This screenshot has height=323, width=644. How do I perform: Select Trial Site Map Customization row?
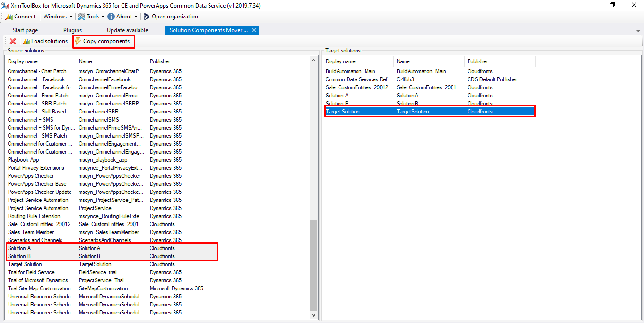111,288
